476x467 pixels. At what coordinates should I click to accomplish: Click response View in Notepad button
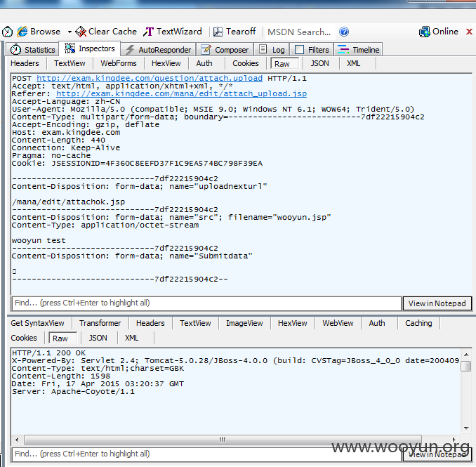[x=437, y=454]
